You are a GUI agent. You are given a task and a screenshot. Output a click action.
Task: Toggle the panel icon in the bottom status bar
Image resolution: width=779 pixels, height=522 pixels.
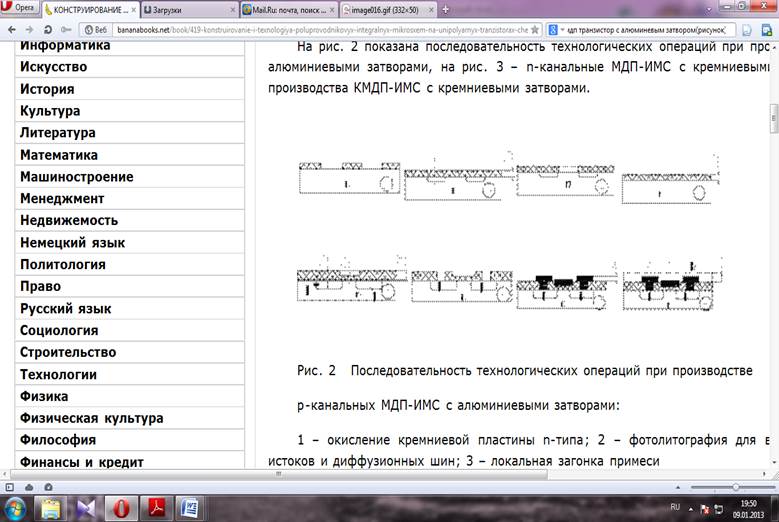pyautogui.click(x=9, y=487)
